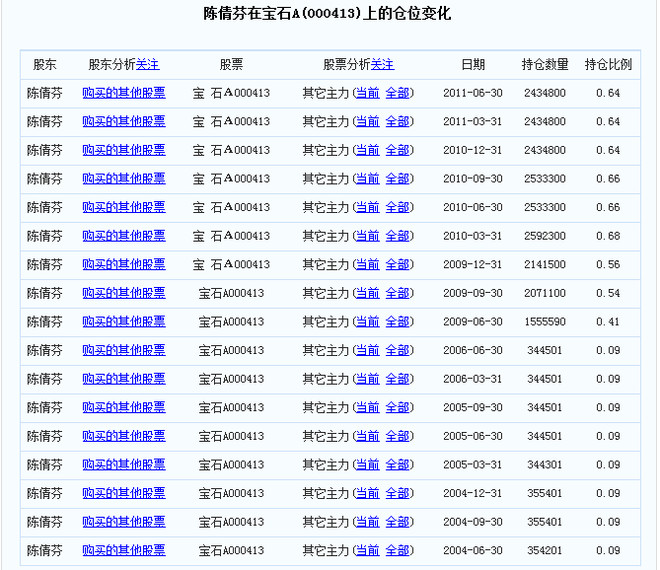660x570 pixels.
Task: Click 当前 link in 2009-12-31 row
Action: tap(368, 265)
